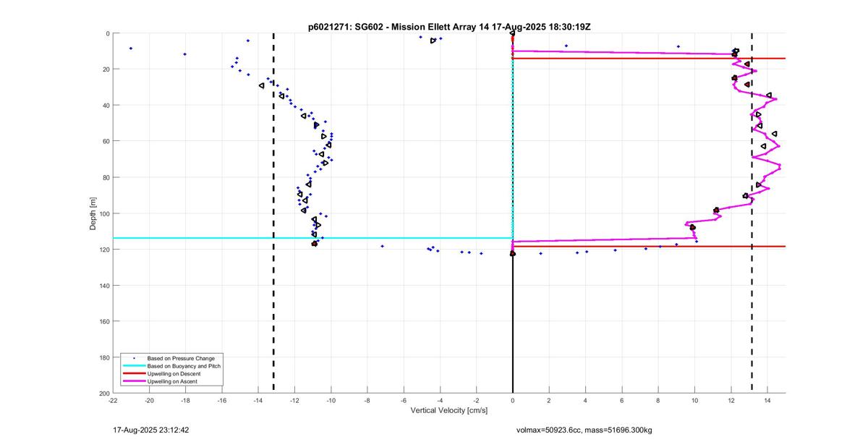Click the '80' depth axis tick label
The height and width of the screenshot is (442, 868).
106,177
